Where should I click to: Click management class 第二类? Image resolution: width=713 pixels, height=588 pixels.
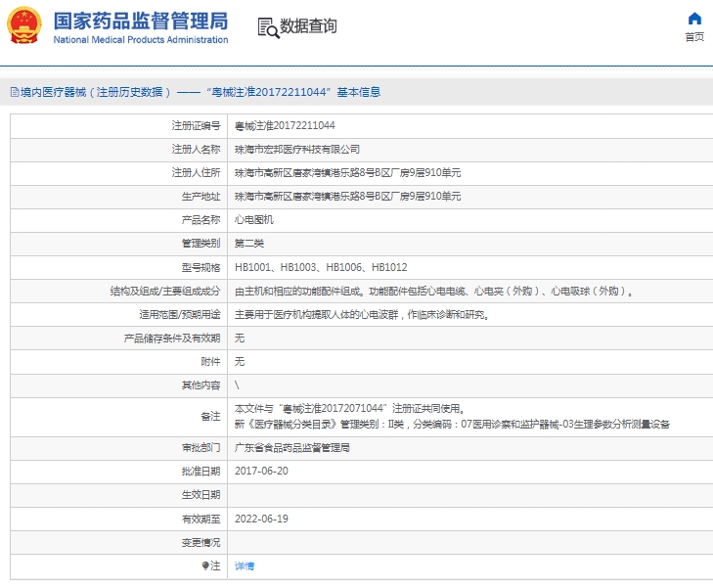click(x=249, y=244)
